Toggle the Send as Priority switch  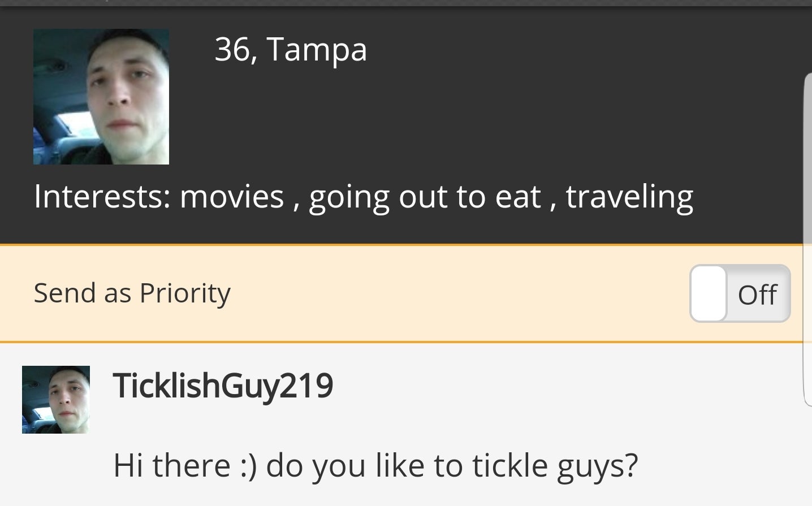(x=740, y=293)
